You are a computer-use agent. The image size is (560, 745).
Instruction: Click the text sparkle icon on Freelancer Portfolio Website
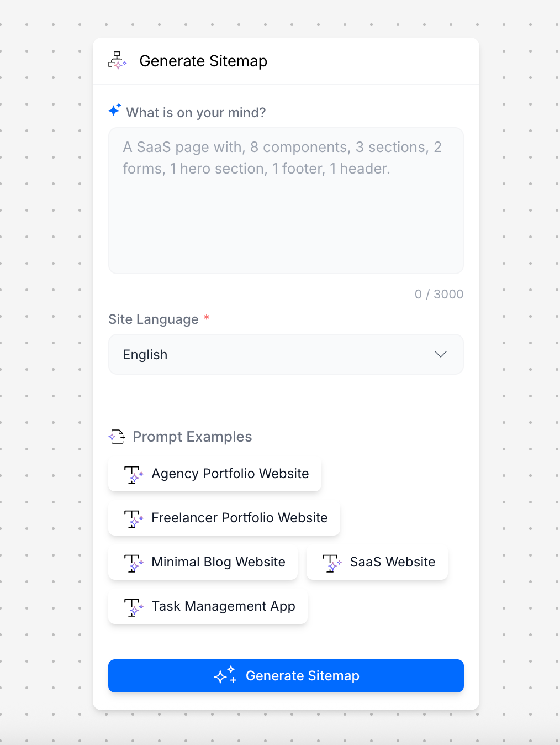point(134,518)
